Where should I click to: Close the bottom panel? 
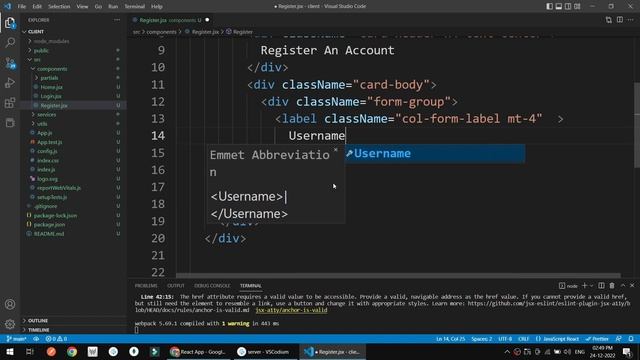point(632,286)
